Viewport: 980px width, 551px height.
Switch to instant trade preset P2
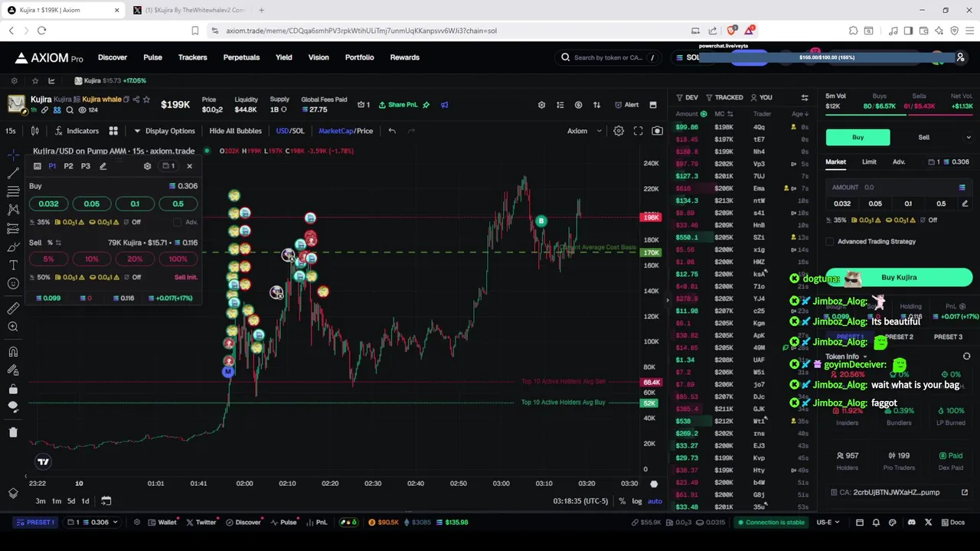(x=69, y=166)
